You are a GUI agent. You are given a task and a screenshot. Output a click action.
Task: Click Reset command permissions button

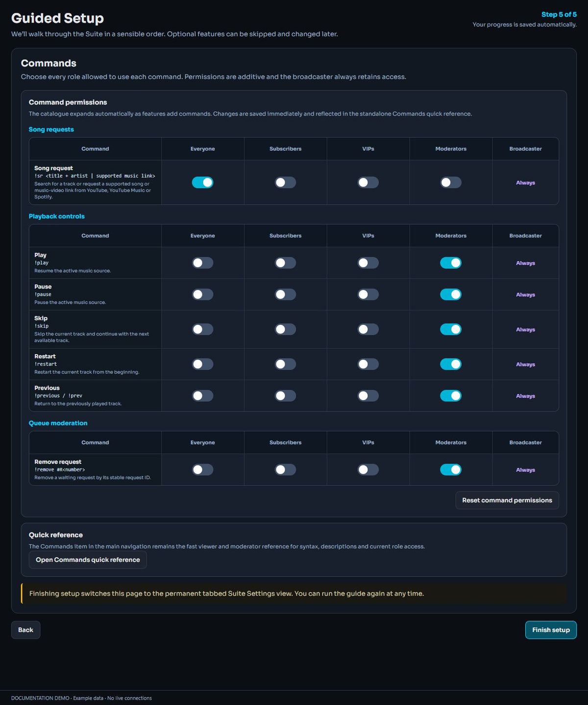pyautogui.click(x=507, y=500)
